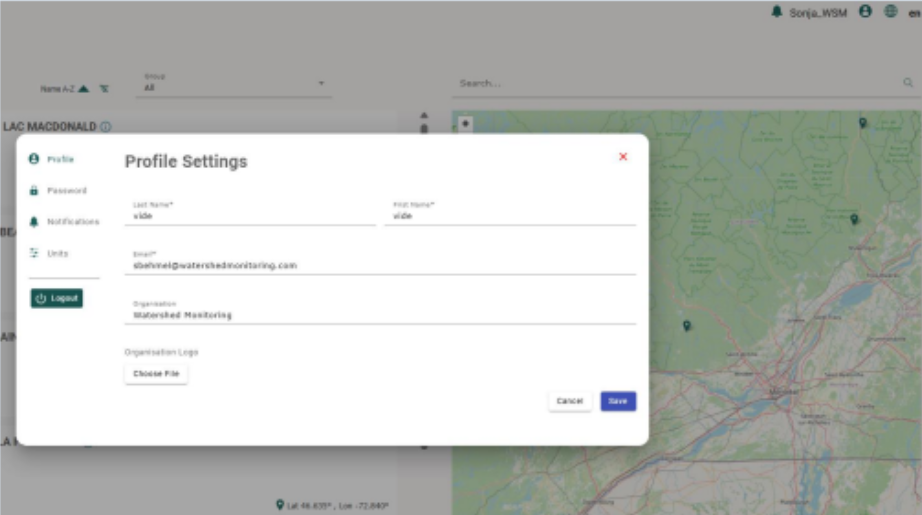Click the search magnifier icon
The image size is (922, 515).
click(x=908, y=83)
